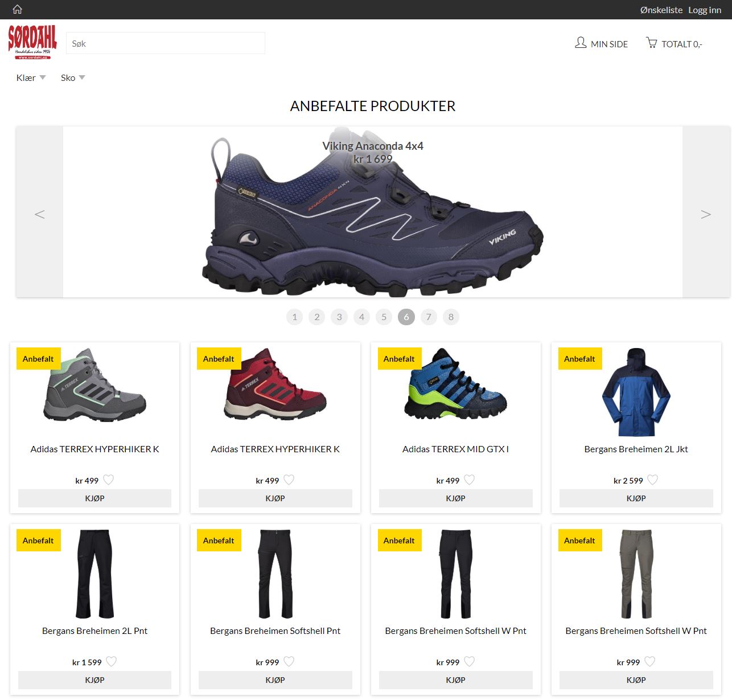The image size is (732, 700).
Task: Jump to carousel slide 1
Action: click(x=294, y=317)
